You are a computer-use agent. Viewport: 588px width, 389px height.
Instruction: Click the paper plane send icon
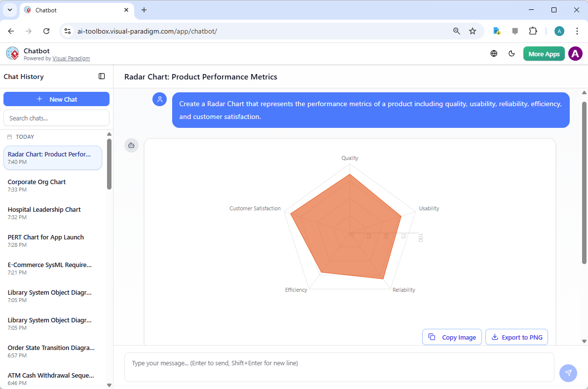click(x=568, y=373)
